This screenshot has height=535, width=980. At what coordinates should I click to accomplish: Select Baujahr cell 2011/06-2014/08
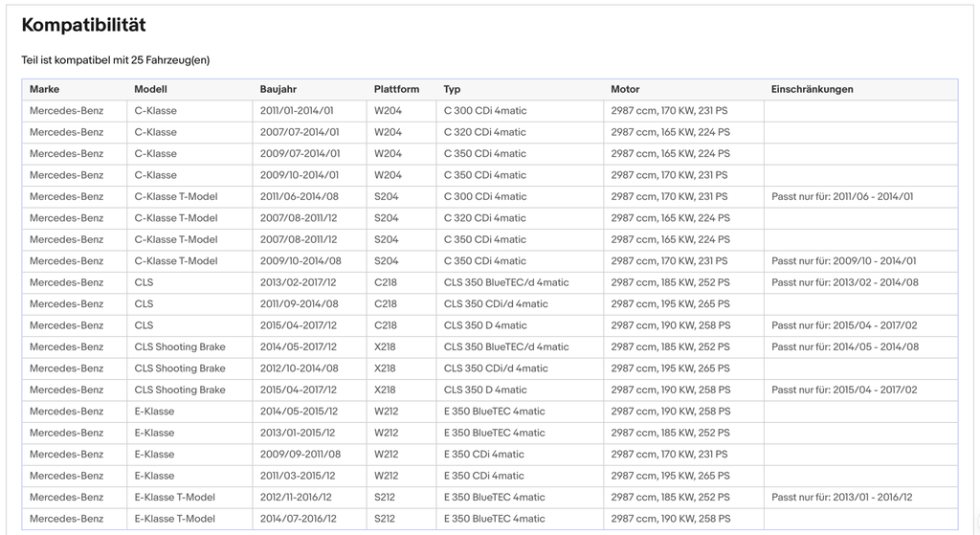[x=300, y=197]
